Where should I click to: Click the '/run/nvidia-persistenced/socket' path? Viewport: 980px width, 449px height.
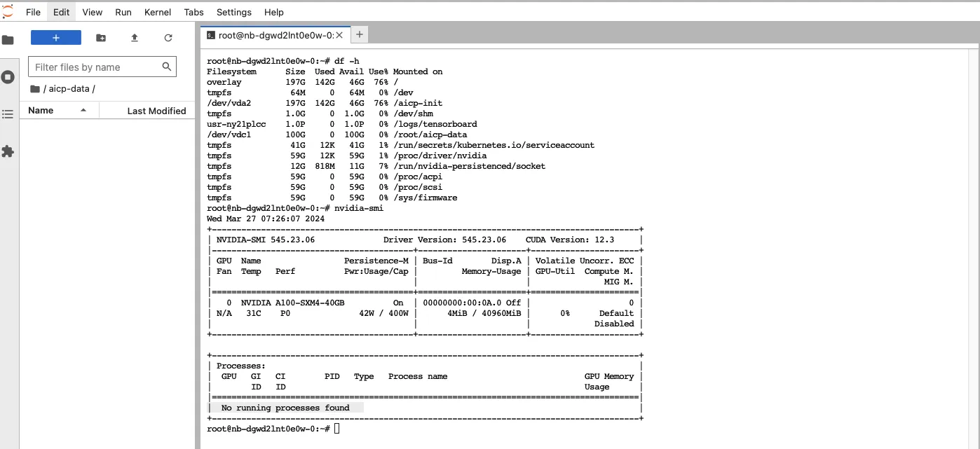[469, 166]
